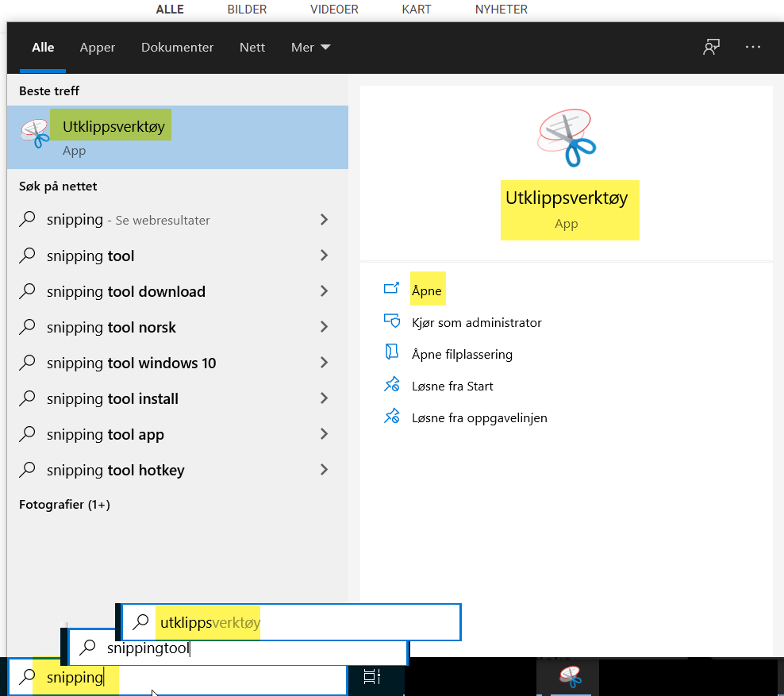Click the magnifier icon in the snipping search box
The width and height of the screenshot is (784, 696).
[x=27, y=676]
